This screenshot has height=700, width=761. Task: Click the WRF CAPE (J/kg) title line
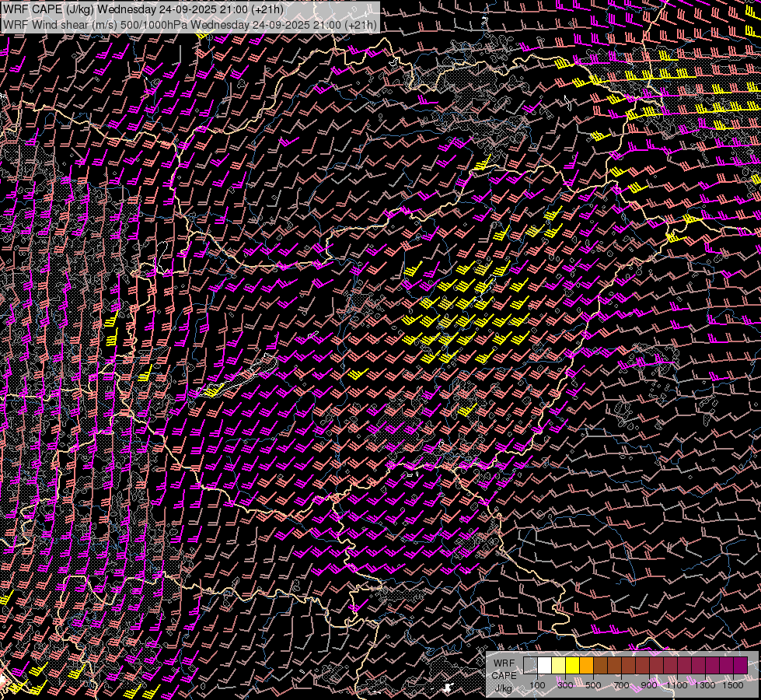coord(144,10)
